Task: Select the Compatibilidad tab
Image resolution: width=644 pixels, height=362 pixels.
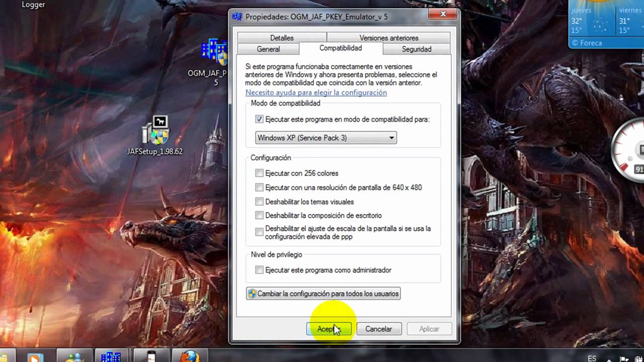Action: point(341,48)
